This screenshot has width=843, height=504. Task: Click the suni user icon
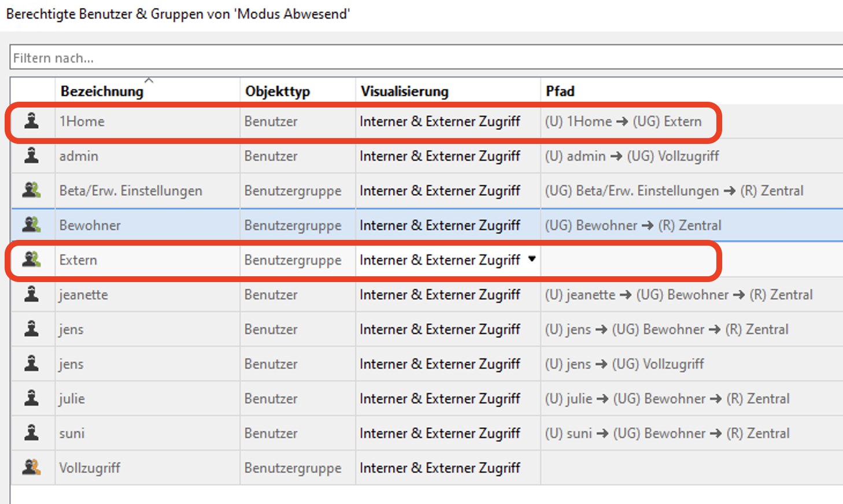[32, 433]
